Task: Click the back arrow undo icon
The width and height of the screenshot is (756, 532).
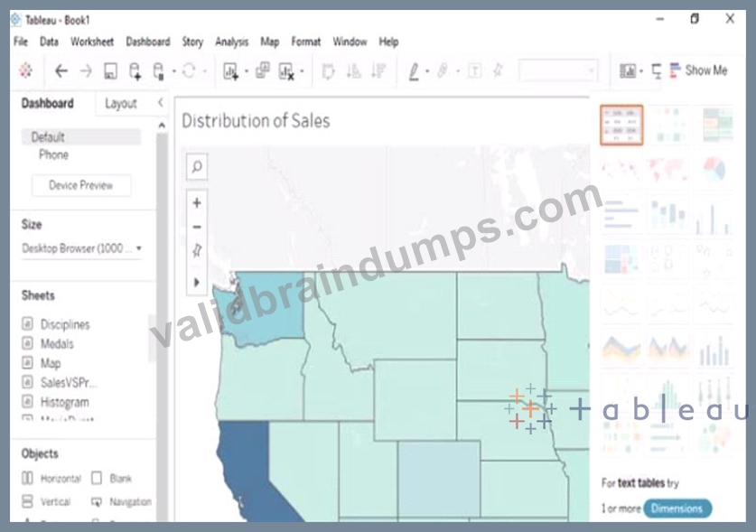Action: point(61,71)
